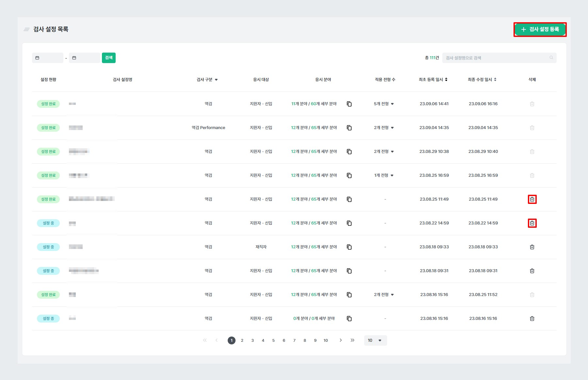Image resolution: width=588 pixels, height=380 pixels.
Task: Click copy icon in 역검 Performance row
Action: [x=349, y=128]
